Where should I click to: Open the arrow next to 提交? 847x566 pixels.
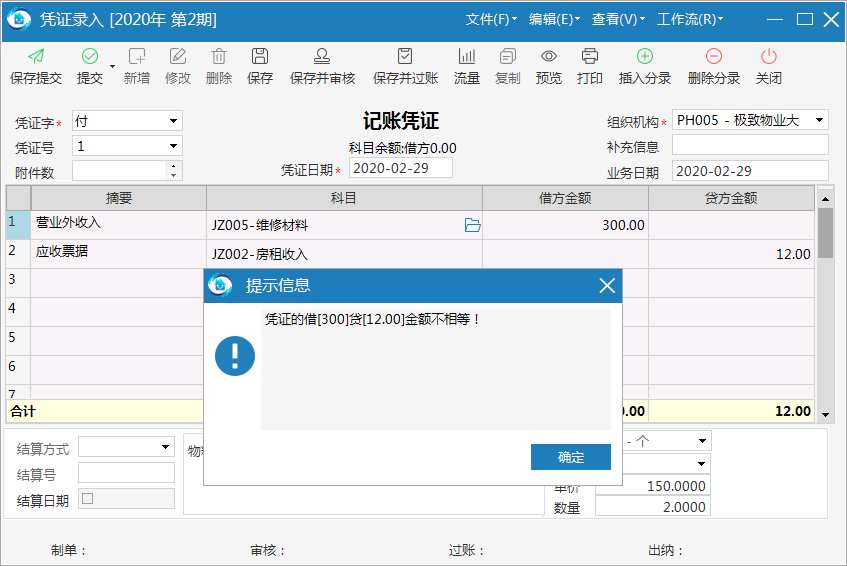pyautogui.click(x=112, y=66)
